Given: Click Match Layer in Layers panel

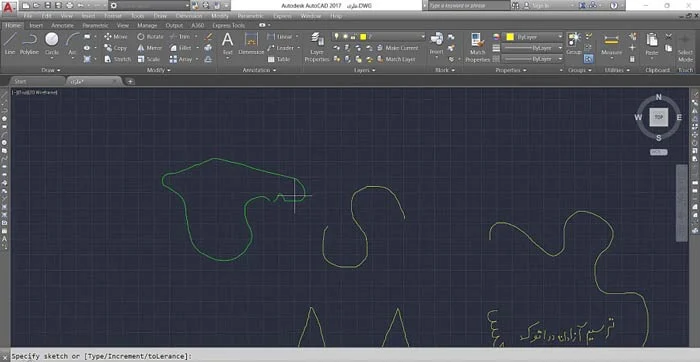Looking at the screenshot, I should coord(396,59).
